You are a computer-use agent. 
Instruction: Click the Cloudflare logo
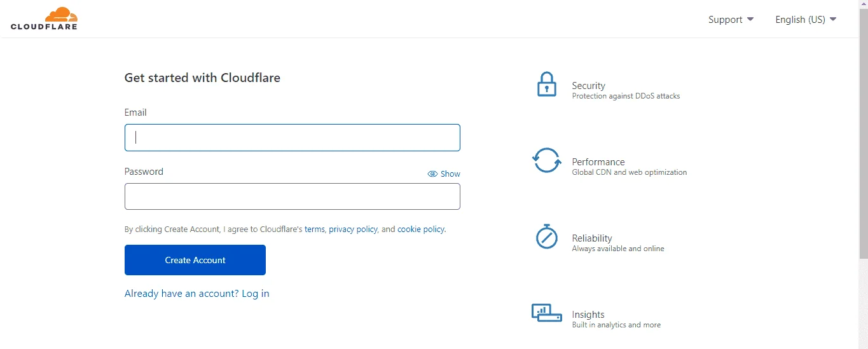(x=44, y=18)
